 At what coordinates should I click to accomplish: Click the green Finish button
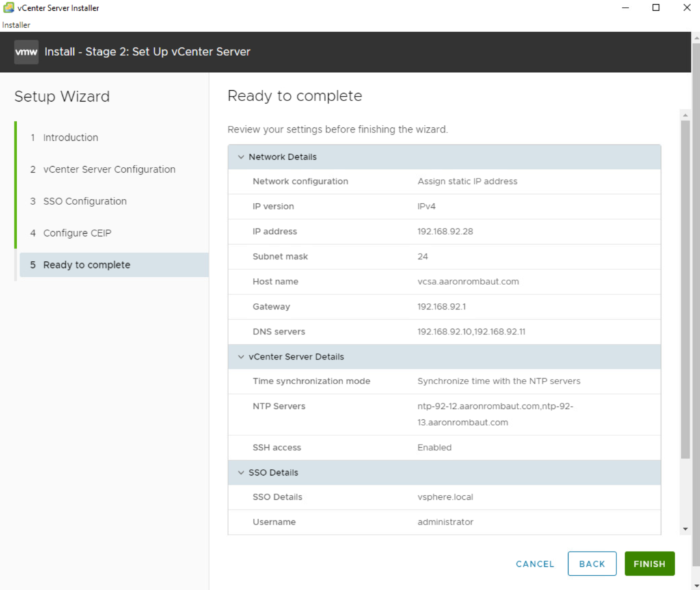pyautogui.click(x=649, y=564)
